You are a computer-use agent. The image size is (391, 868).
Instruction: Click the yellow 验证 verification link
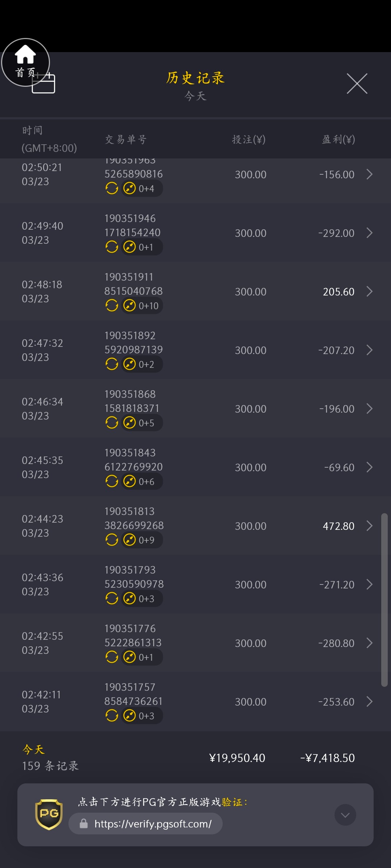point(232,802)
